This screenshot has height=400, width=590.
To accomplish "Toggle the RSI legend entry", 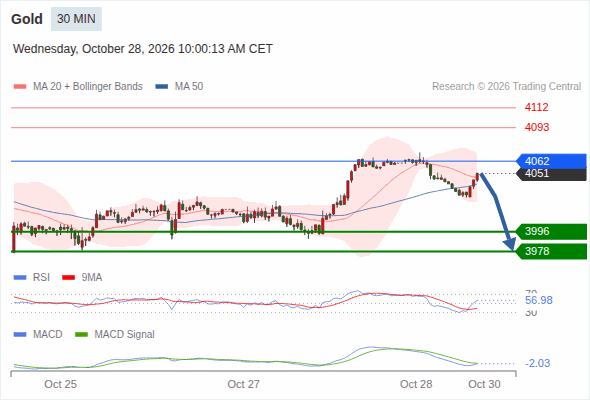I will click(x=32, y=278).
